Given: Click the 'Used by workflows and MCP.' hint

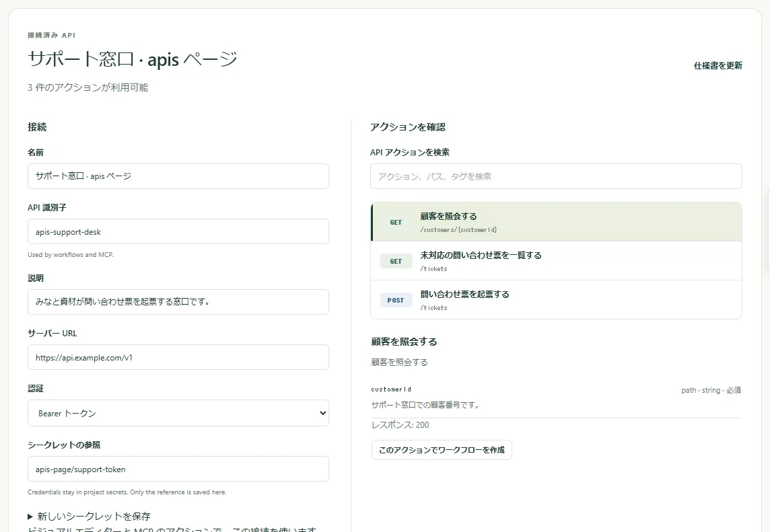Looking at the screenshot, I should (x=71, y=255).
